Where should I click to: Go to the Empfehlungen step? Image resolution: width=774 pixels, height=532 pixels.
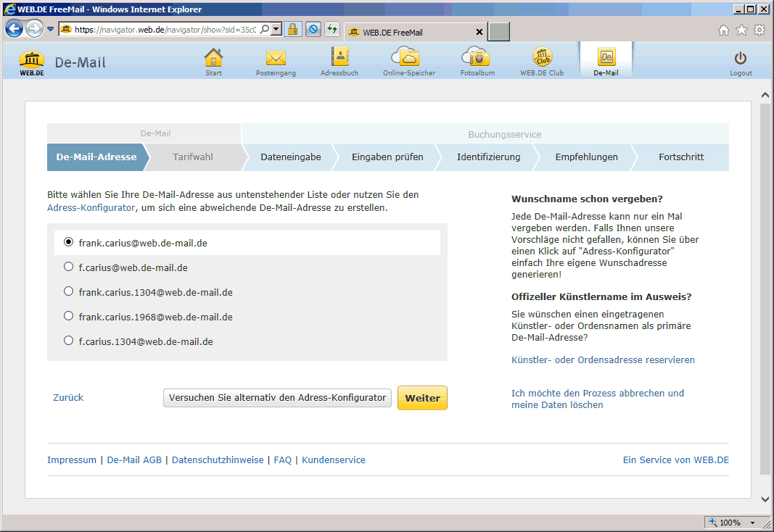[586, 157]
